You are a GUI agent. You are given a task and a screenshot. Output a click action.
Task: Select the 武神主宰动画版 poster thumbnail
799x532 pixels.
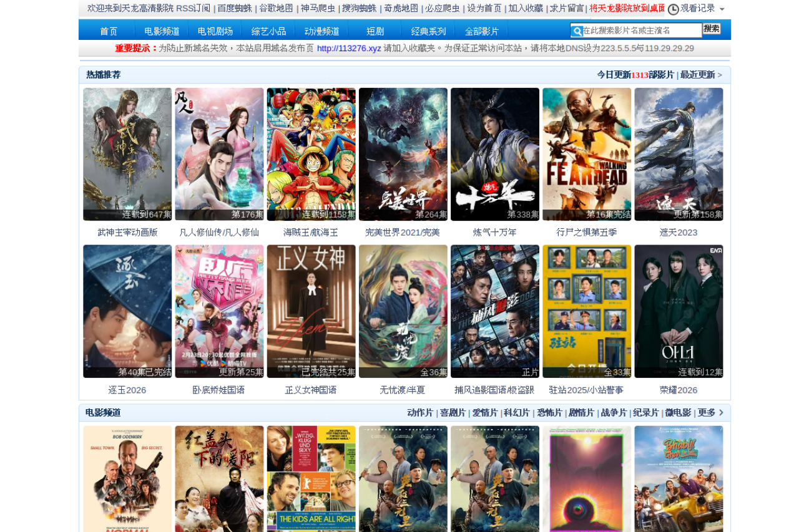coord(127,154)
